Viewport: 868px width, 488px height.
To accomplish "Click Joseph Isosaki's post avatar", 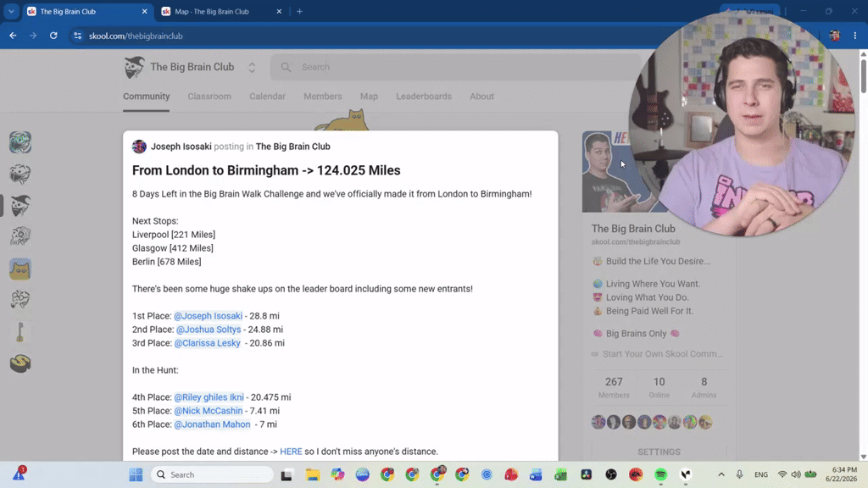I will (139, 146).
